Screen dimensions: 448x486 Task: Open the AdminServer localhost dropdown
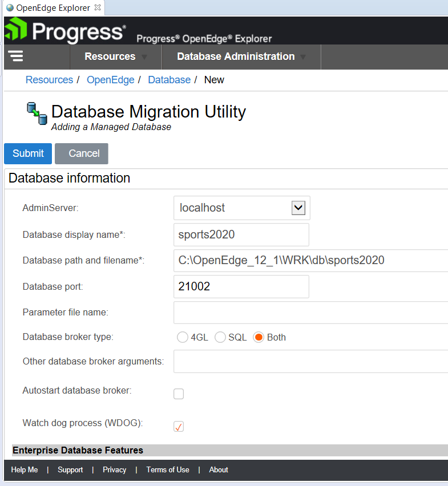coord(242,208)
